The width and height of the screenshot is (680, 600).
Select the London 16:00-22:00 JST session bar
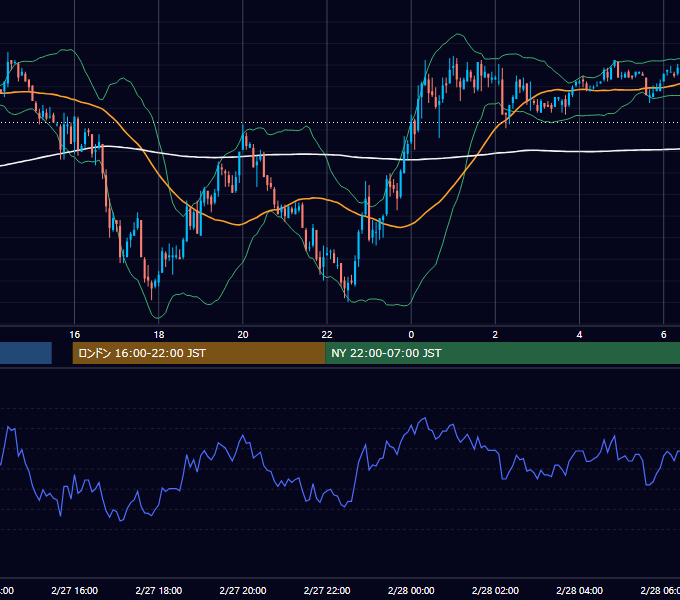click(x=199, y=353)
